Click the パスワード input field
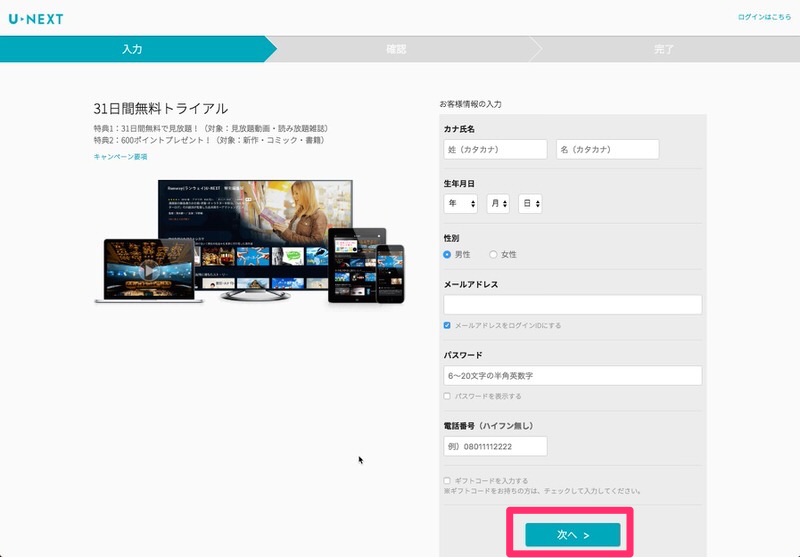 [572, 376]
